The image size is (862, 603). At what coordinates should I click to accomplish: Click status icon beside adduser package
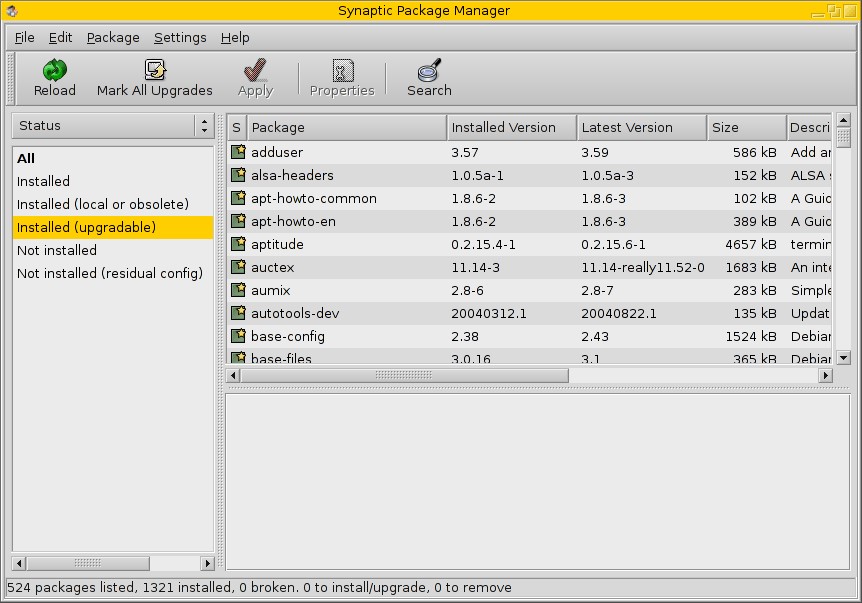pyautogui.click(x=238, y=152)
